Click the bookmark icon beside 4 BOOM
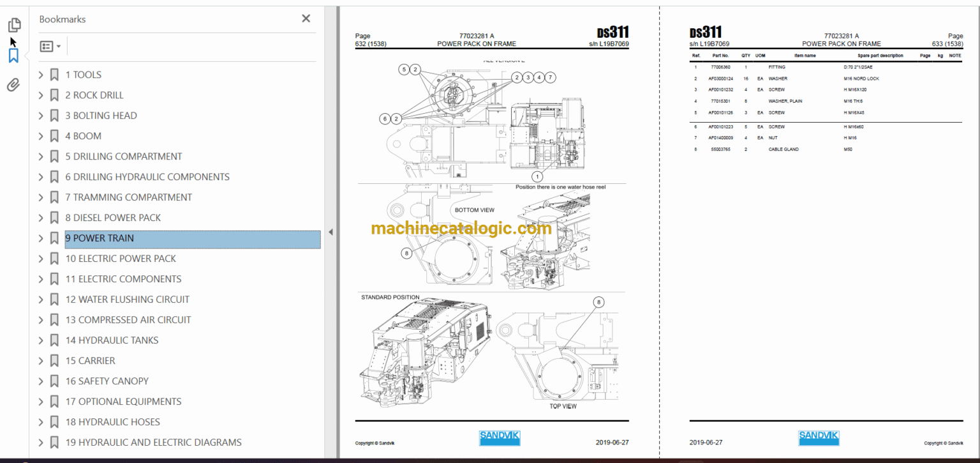The image size is (980, 463). (54, 135)
